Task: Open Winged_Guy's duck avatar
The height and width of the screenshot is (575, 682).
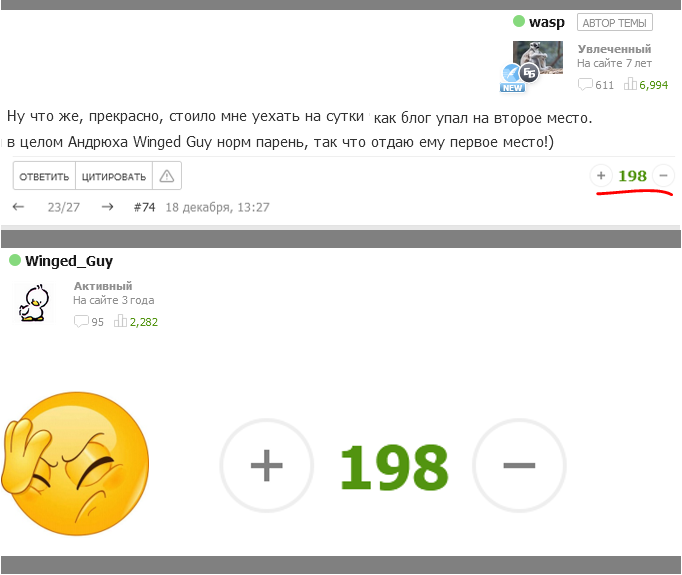Action: pyautogui.click(x=33, y=303)
